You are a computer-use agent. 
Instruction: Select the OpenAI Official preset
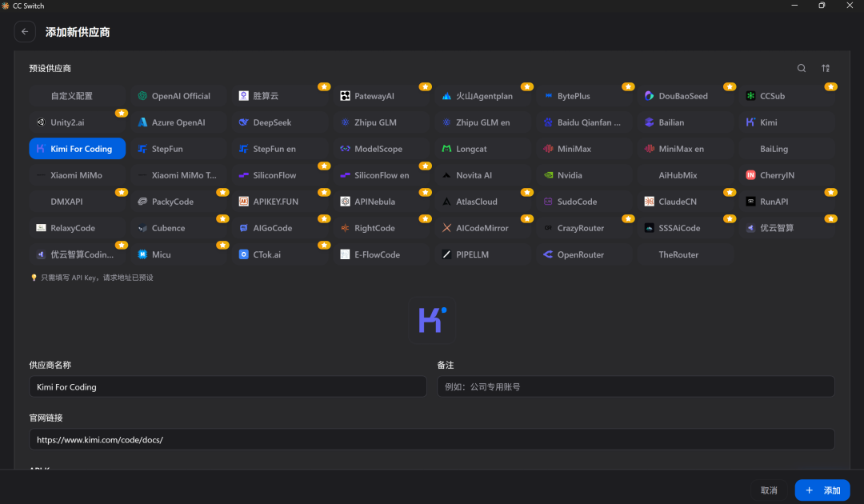[178, 96]
